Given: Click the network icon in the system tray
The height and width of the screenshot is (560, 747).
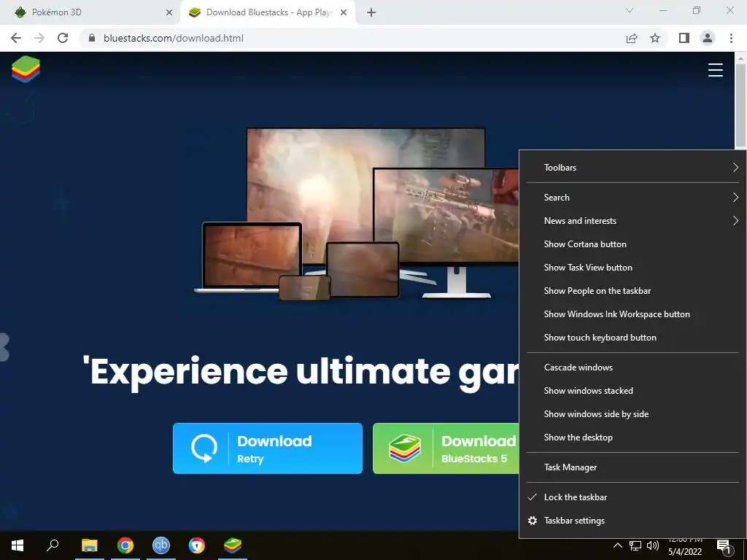Looking at the screenshot, I should tap(635, 545).
